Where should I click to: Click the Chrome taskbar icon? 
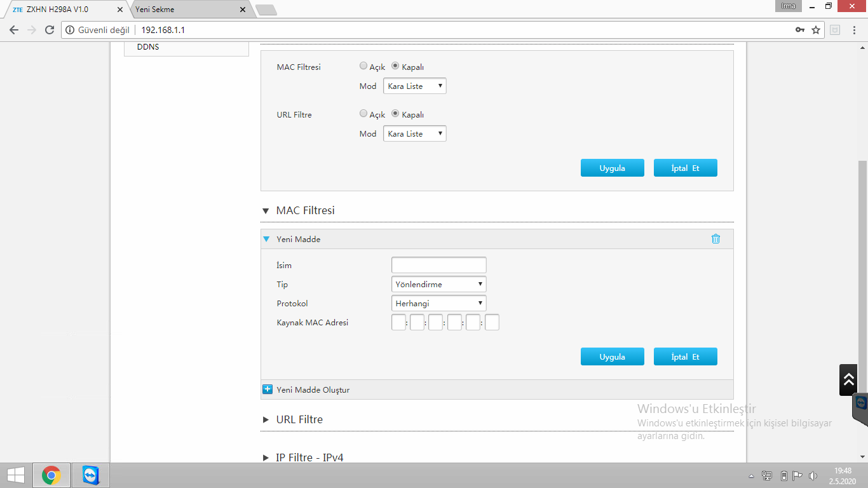pos(51,475)
